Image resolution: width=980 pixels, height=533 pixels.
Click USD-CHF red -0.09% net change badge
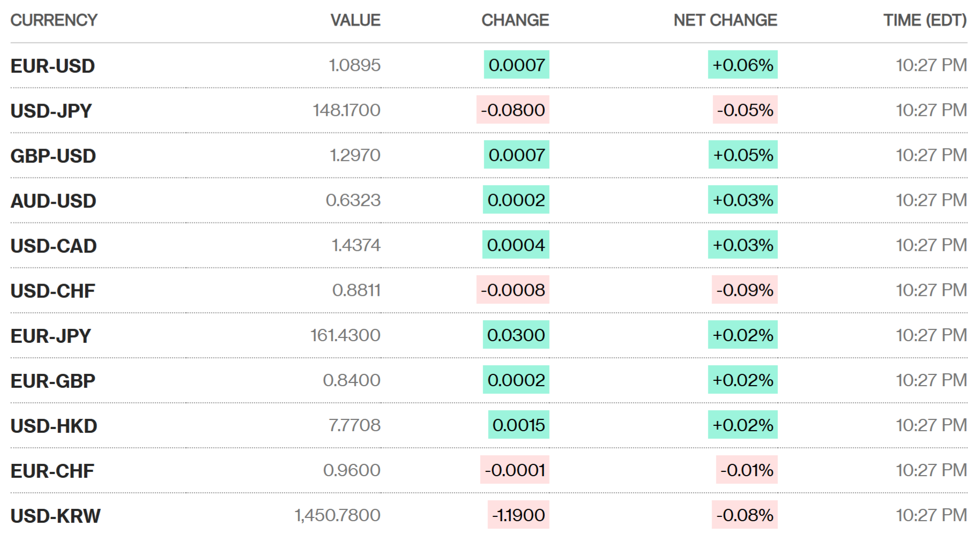click(745, 290)
